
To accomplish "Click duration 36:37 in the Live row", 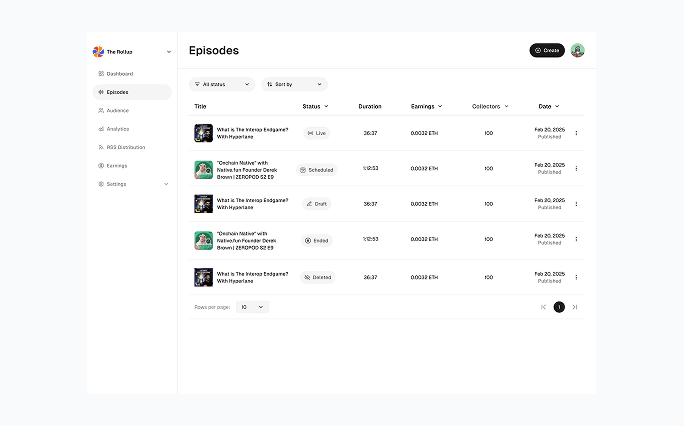I will pos(370,133).
